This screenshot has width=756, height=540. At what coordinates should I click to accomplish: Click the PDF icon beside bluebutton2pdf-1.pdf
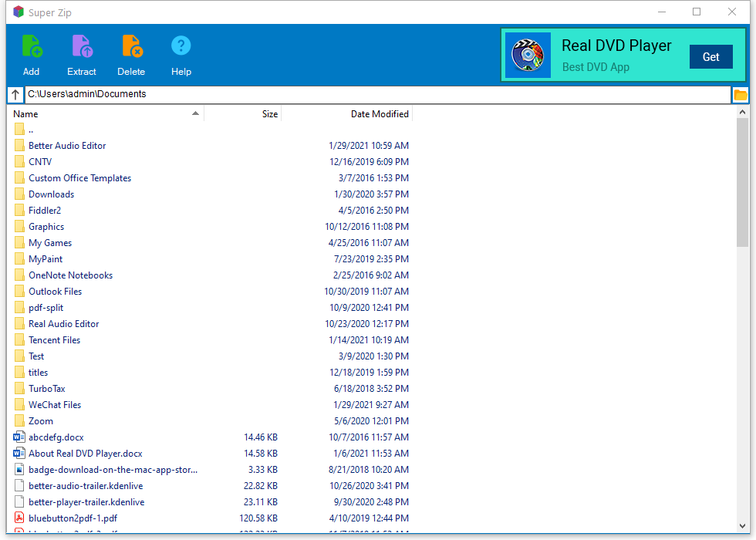(18, 518)
